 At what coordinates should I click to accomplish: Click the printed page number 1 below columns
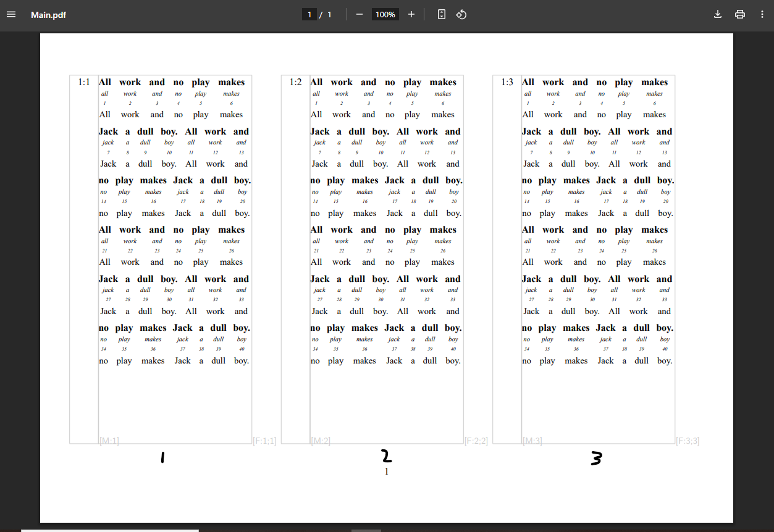pyautogui.click(x=387, y=472)
